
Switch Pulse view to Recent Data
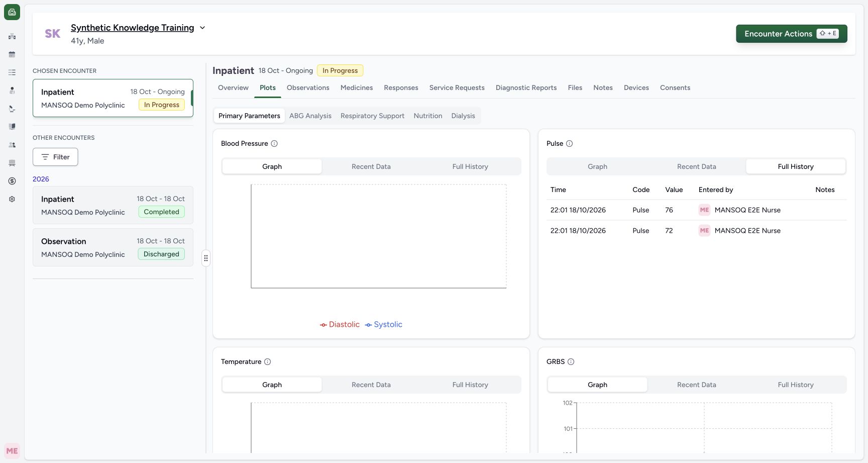click(x=697, y=166)
